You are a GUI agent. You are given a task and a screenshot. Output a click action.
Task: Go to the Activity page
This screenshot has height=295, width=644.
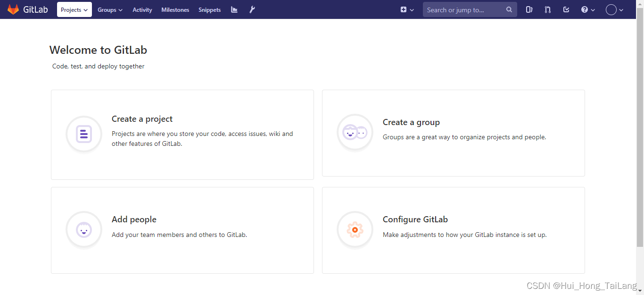pyautogui.click(x=142, y=9)
